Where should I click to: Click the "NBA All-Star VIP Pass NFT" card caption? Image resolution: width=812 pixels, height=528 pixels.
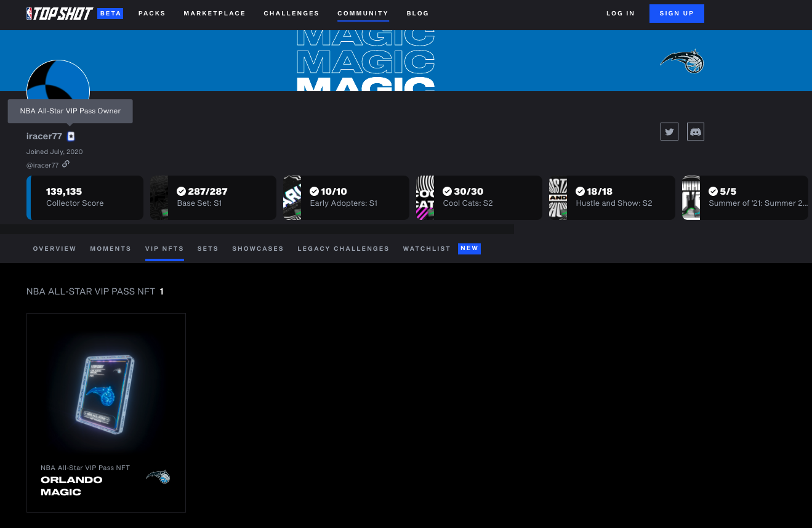point(85,468)
